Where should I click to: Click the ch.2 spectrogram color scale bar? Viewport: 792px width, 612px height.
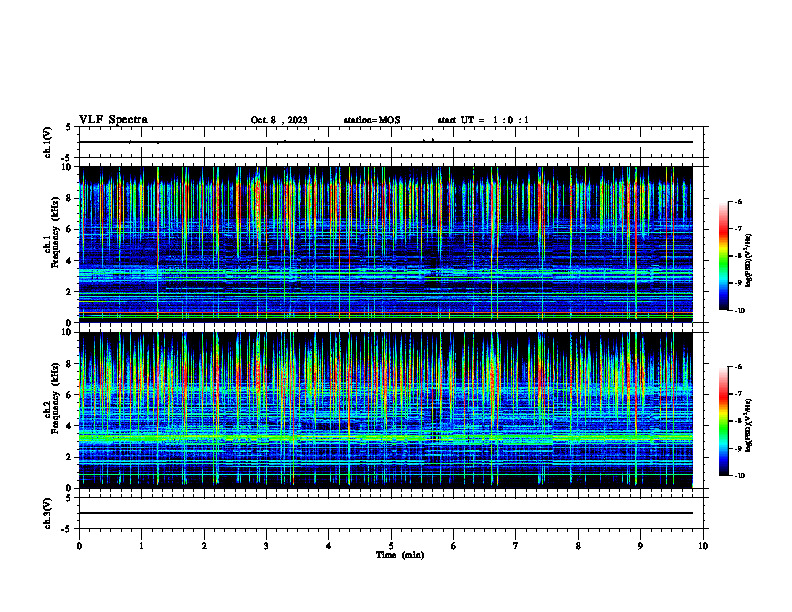[724, 421]
